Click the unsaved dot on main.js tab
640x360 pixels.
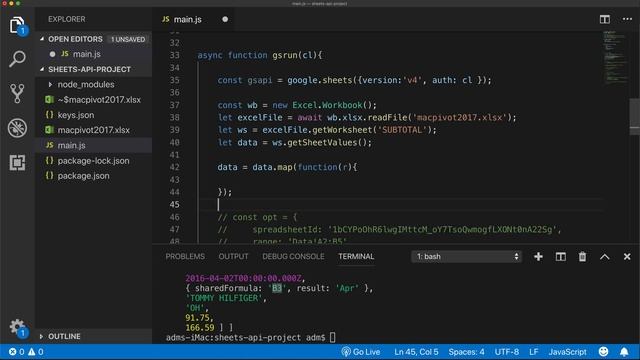point(225,19)
